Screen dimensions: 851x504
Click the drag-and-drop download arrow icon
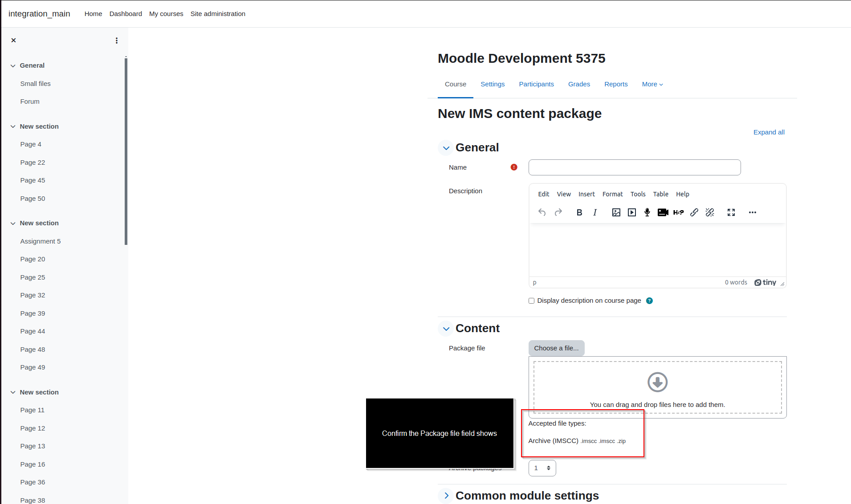click(x=658, y=382)
